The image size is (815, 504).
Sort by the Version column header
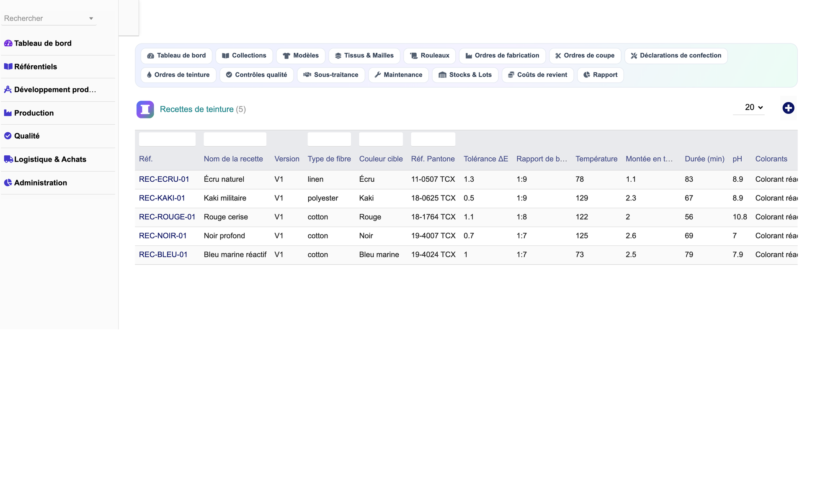[287, 159]
